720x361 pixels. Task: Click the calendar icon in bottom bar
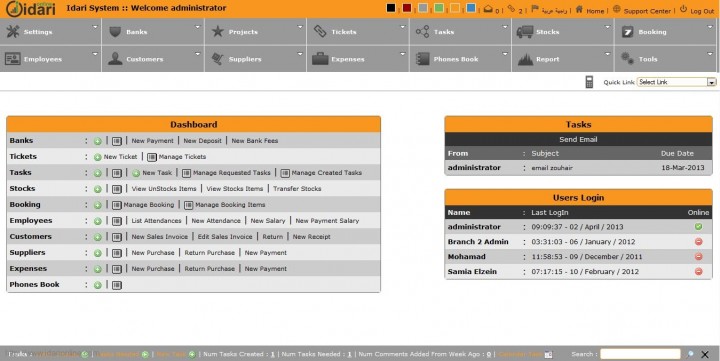[548, 354]
